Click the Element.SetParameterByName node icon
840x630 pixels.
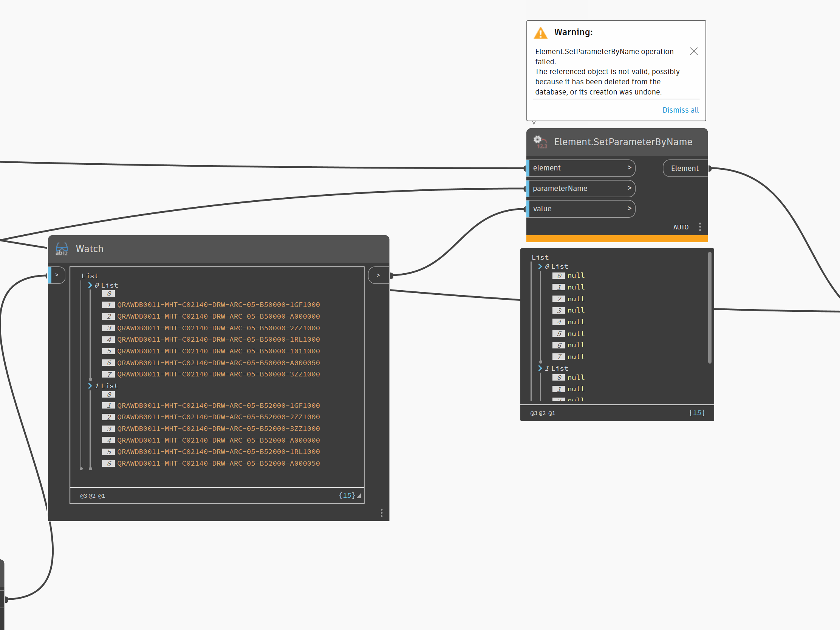(540, 142)
